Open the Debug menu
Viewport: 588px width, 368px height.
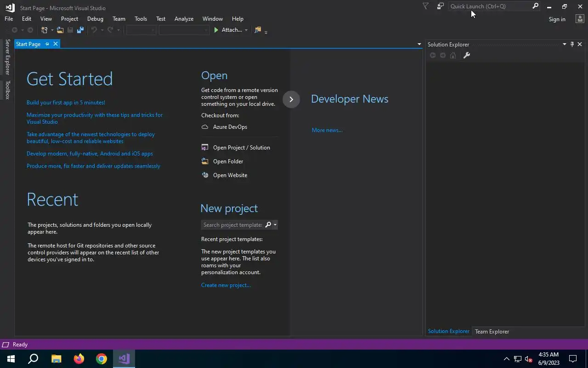click(x=95, y=18)
